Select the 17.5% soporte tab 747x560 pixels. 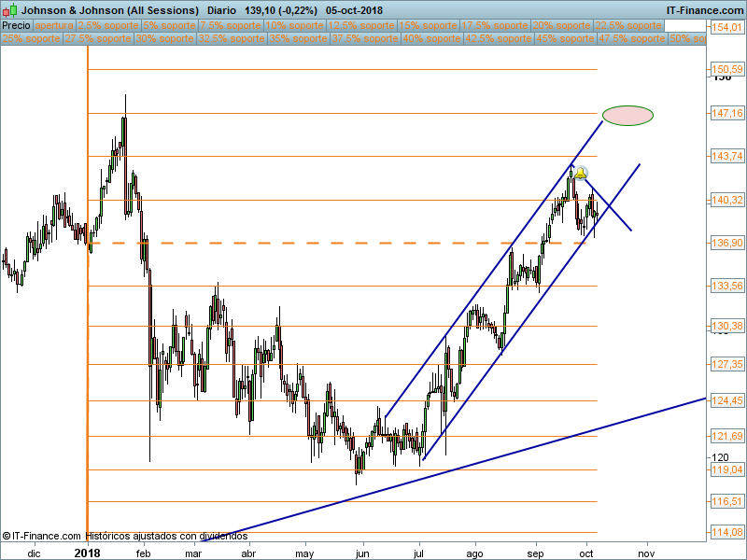[x=494, y=26]
